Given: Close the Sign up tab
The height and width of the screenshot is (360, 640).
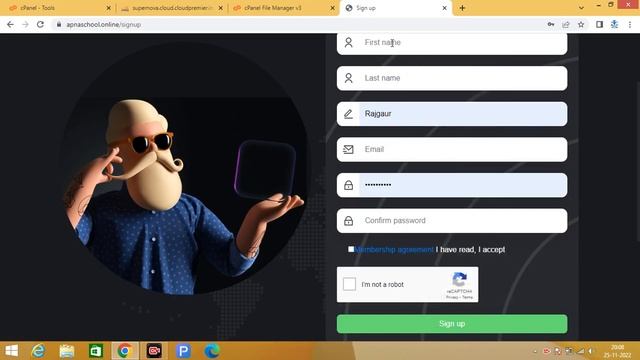Looking at the screenshot, I should pos(444,8).
